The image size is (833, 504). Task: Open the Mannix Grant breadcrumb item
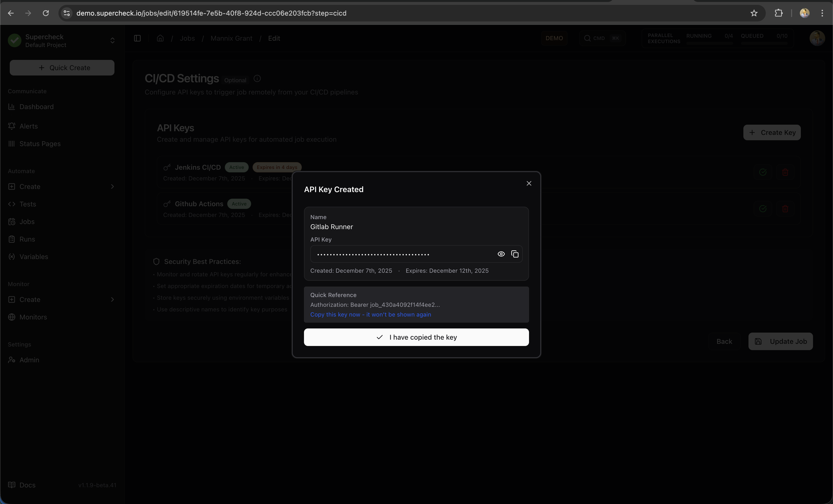pos(231,38)
